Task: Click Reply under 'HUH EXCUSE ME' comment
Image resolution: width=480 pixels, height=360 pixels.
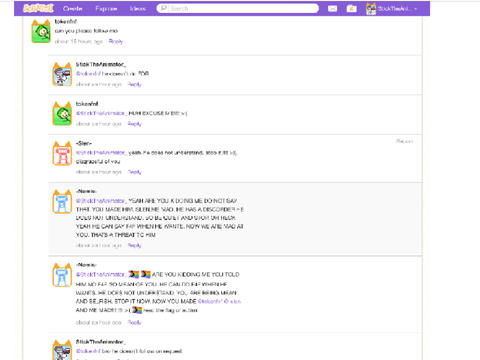Action: (x=134, y=124)
